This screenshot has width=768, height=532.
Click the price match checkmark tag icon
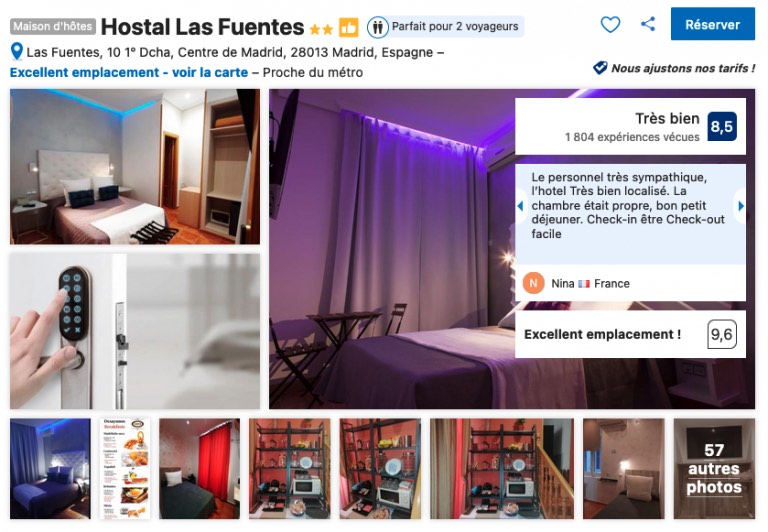[x=600, y=68]
